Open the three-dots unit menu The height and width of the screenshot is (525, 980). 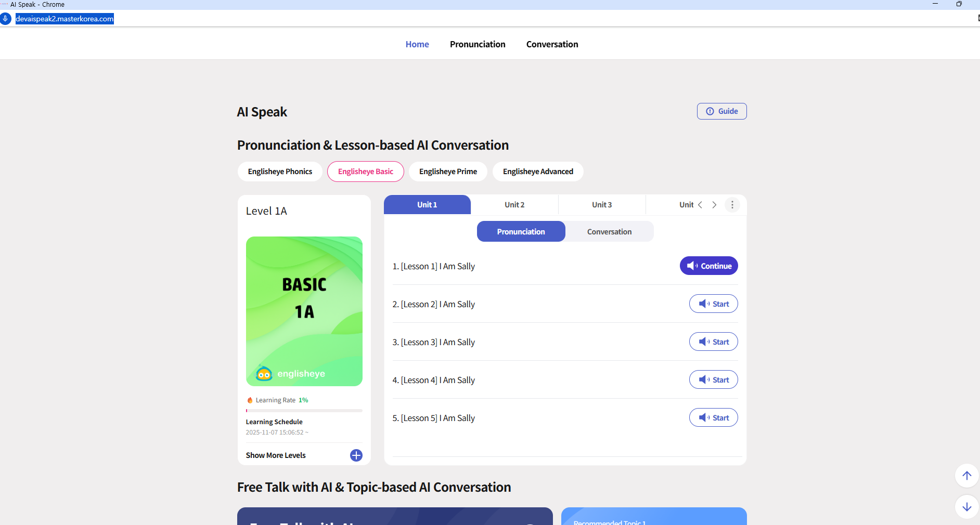(x=732, y=205)
